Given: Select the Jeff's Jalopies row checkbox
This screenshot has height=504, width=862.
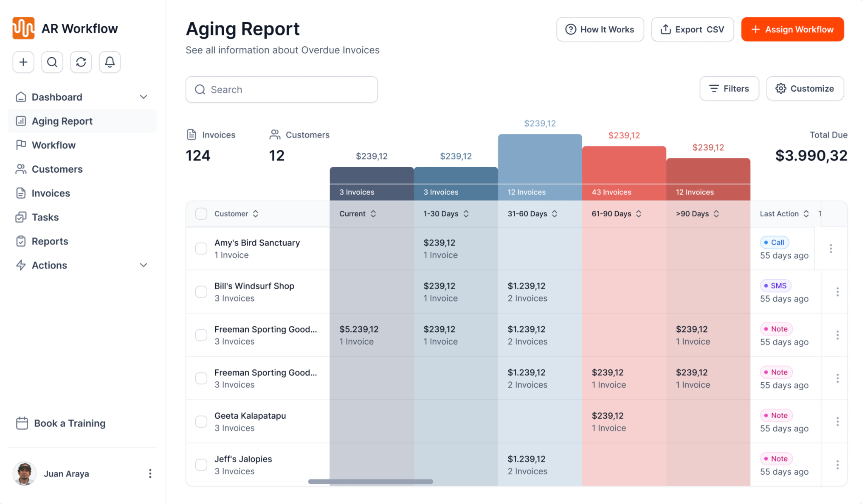Looking at the screenshot, I should tap(201, 465).
